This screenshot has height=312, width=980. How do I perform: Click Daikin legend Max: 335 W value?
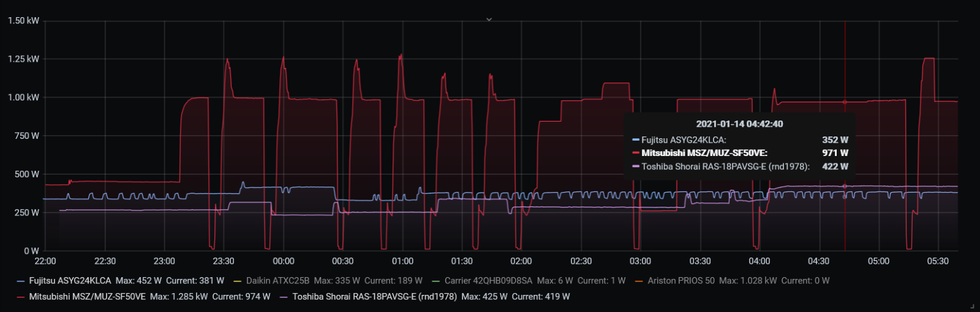(x=337, y=281)
